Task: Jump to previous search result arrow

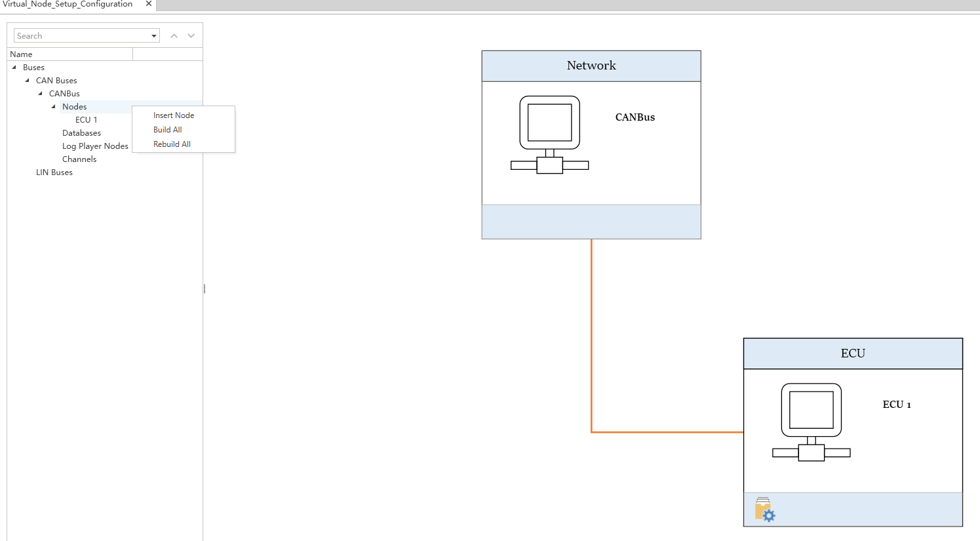Action: point(174,36)
